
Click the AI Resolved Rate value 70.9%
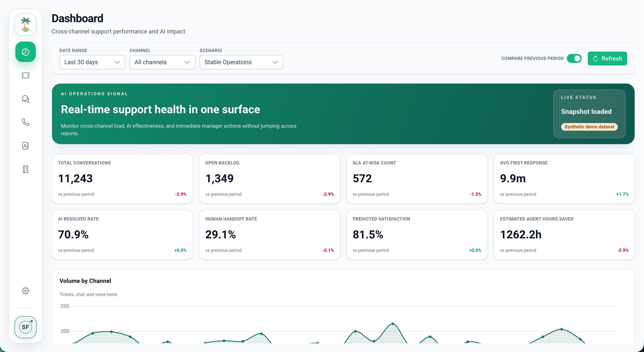[x=73, y=234]
